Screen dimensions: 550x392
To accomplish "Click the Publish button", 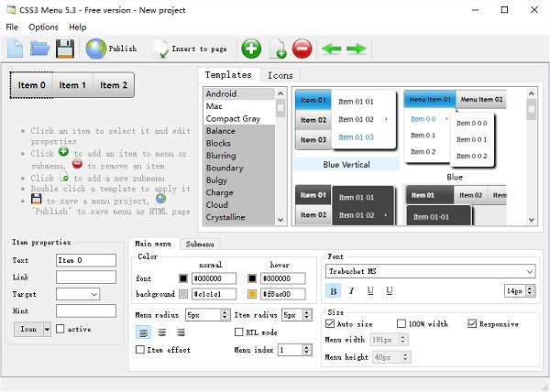I will click(x=112, y=49).
